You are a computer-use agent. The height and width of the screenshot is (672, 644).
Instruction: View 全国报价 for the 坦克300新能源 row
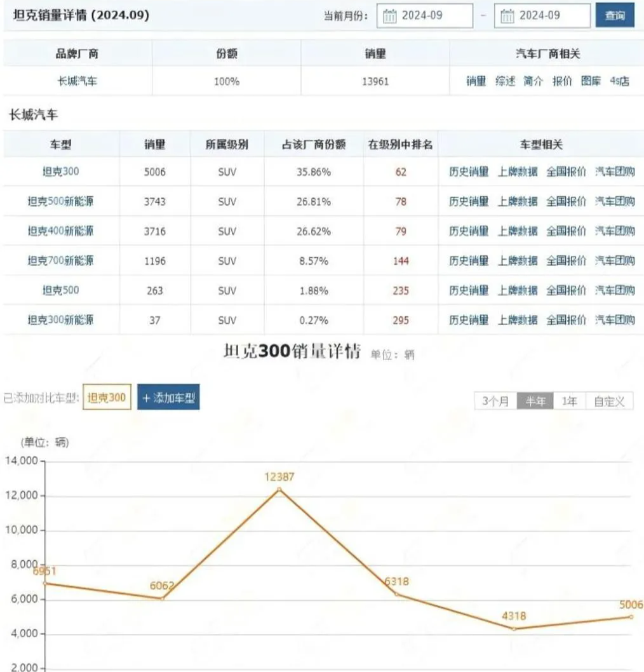566,320
